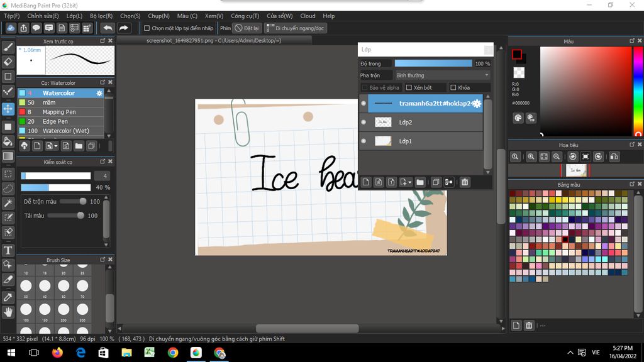The image size is (644, 362).
Task: Open Chrome from the taskbar
Action: 173,353
